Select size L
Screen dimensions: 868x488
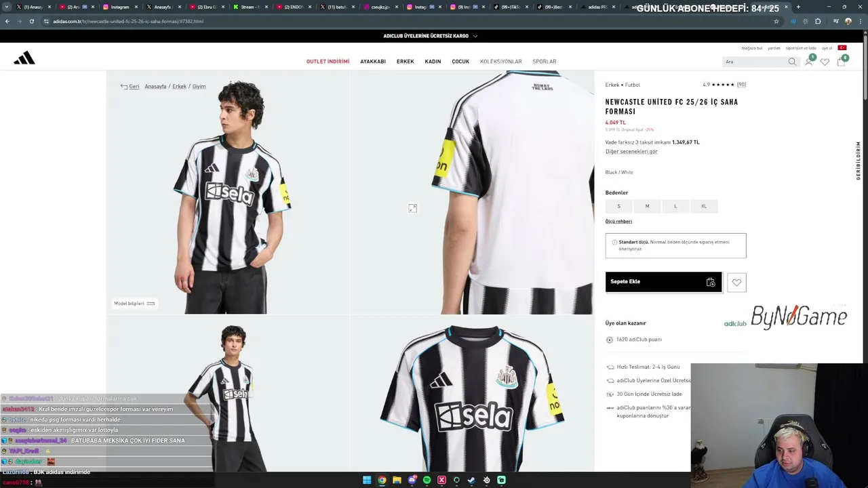click(x=675, y=206)
